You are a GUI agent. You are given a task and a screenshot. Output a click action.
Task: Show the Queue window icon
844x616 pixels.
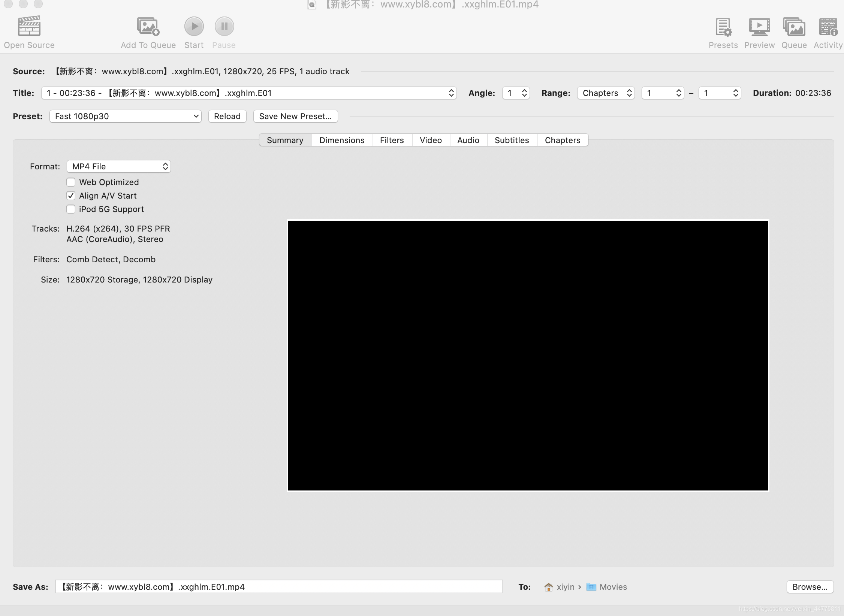pos(794,27)
